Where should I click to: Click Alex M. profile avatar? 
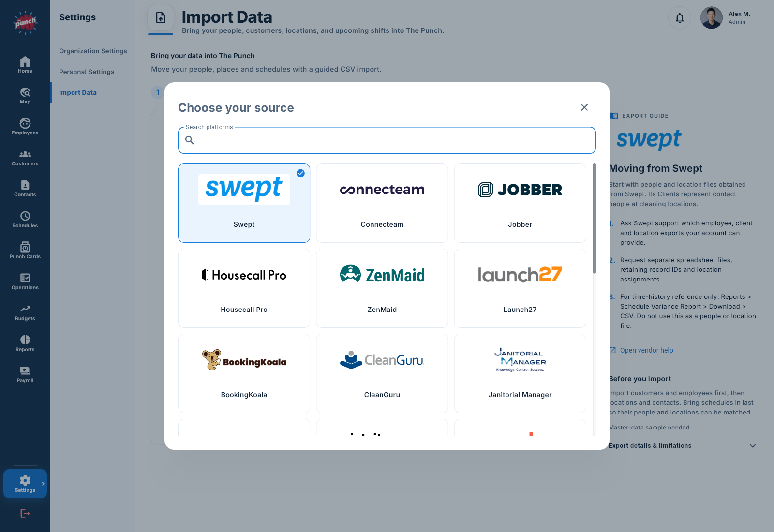click(x=711, y=18)
